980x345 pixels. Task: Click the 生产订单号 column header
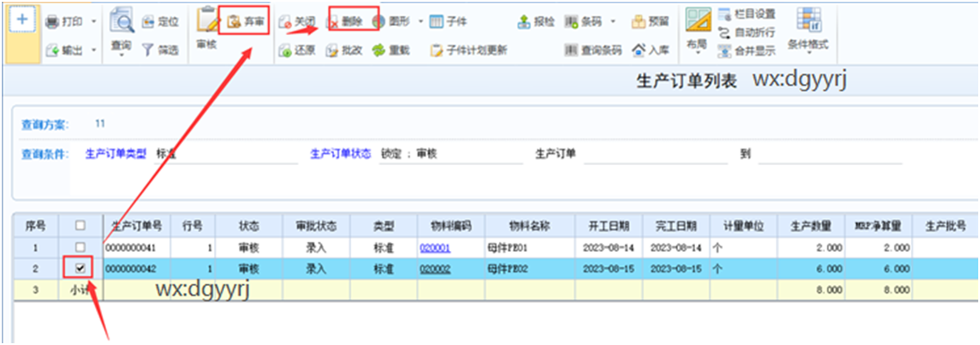[137, 226]
